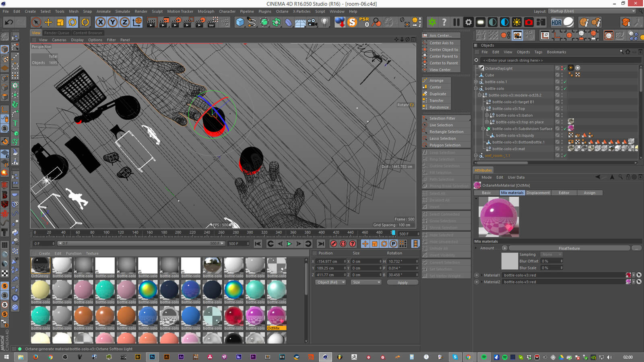Toggle Z-axis lock button

pos(125,22)
